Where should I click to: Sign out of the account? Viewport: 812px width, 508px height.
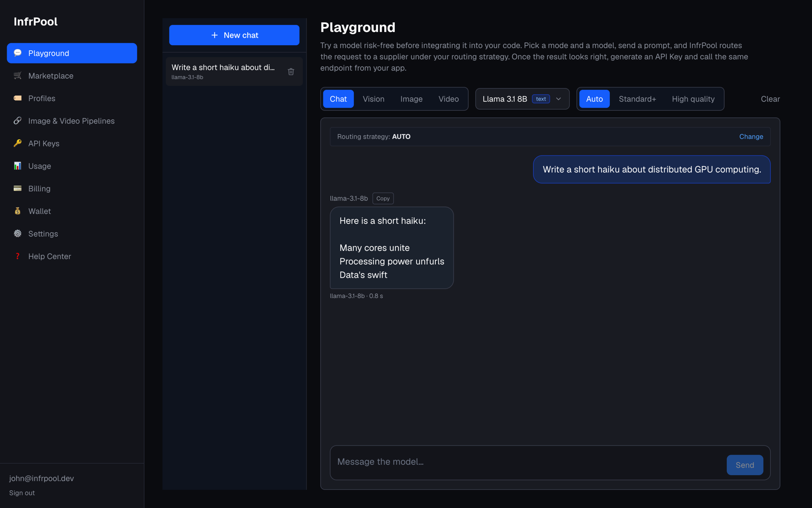pyautogui.click(x=22, y=493)
